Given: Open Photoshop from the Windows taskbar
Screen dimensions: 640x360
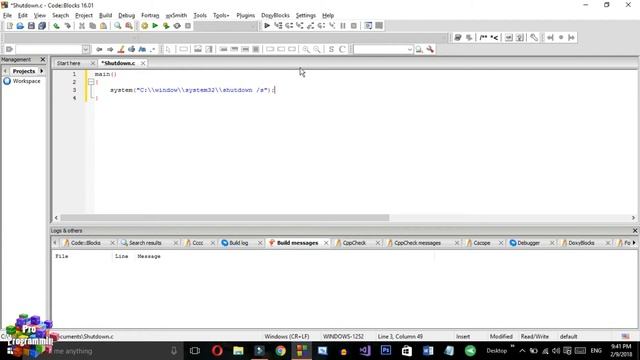Looking at the screenshot, I should click(x=386, y=351).
